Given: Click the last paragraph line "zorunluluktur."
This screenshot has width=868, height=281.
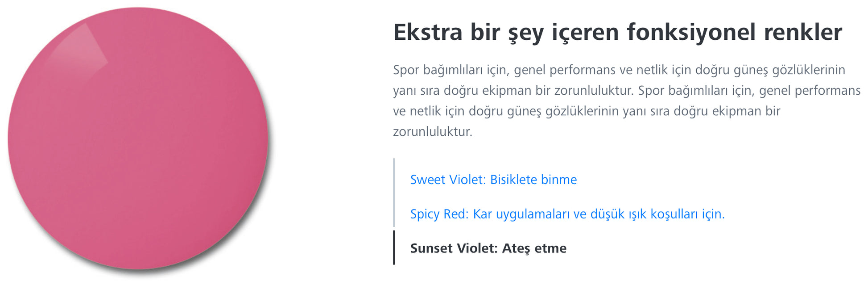Looking at the screenshot, I should click(432, 132).
